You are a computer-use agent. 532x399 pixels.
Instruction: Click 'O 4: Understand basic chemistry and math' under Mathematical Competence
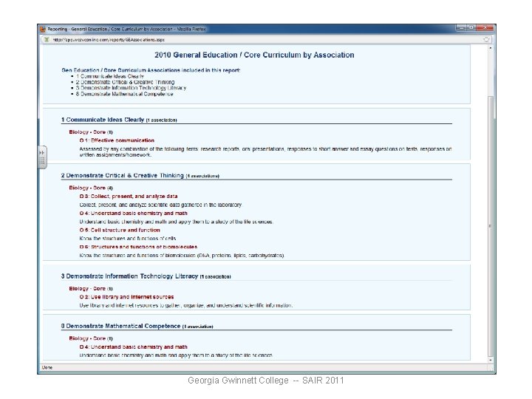pyautogui.click(x=133, y=347)
